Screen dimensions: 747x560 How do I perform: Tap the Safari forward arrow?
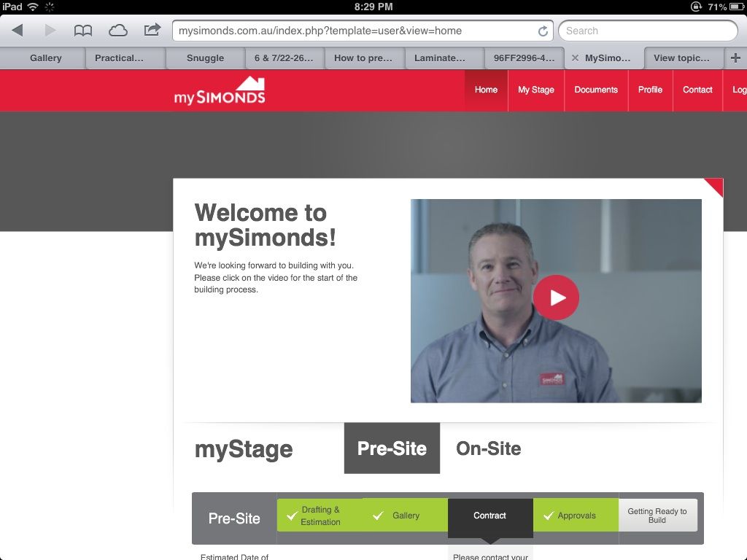point(50,31)
